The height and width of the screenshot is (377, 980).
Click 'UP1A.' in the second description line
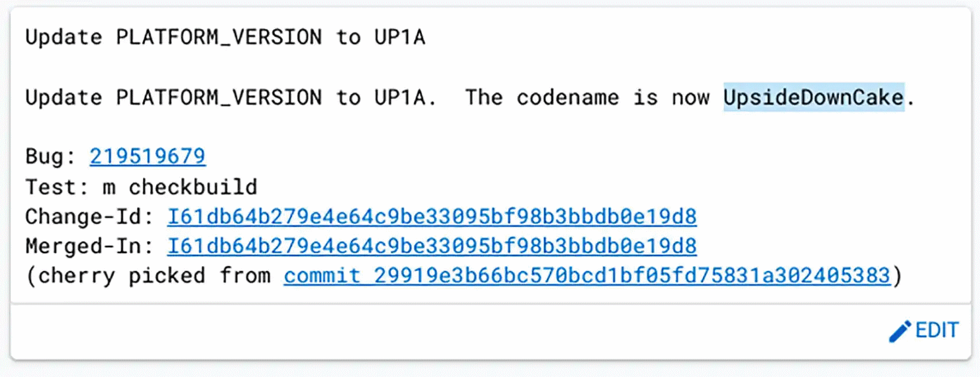tap(405, 98)
